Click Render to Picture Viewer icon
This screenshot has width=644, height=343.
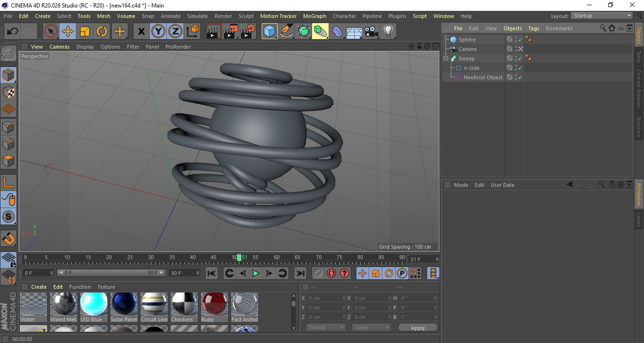(x=231, y=32)
